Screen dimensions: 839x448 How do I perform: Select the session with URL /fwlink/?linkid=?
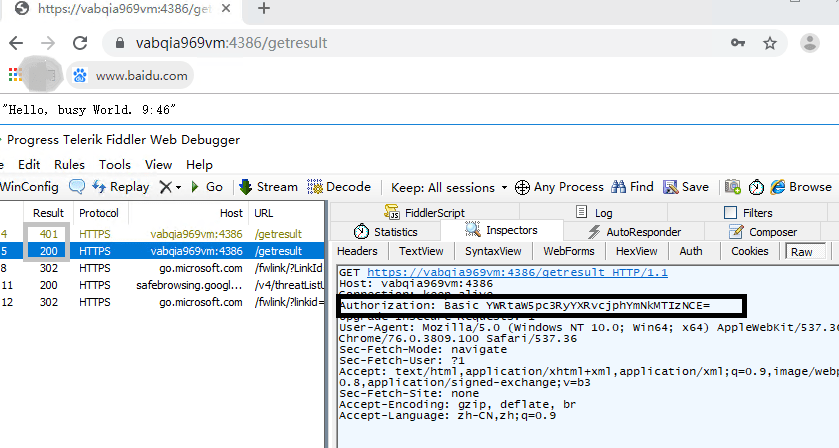pos(162,302)
